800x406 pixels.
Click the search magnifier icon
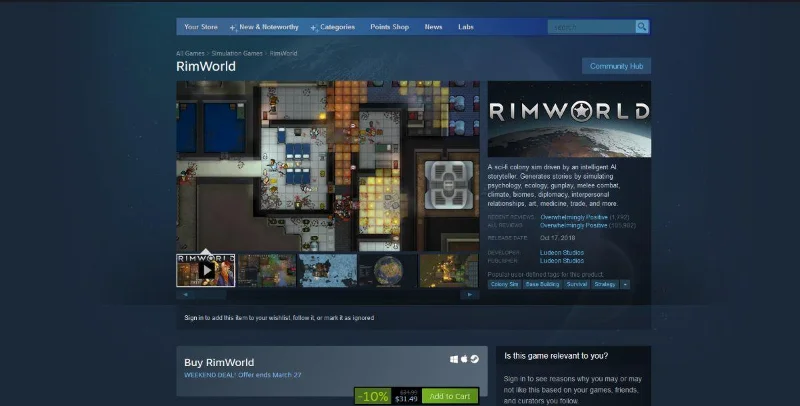click(x=642, y=27)
